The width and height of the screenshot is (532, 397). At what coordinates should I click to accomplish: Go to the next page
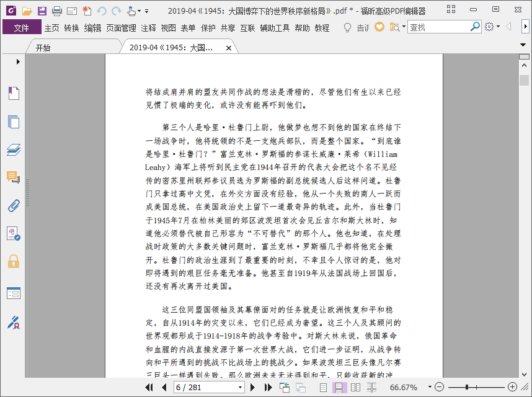[x=252, y=387]
